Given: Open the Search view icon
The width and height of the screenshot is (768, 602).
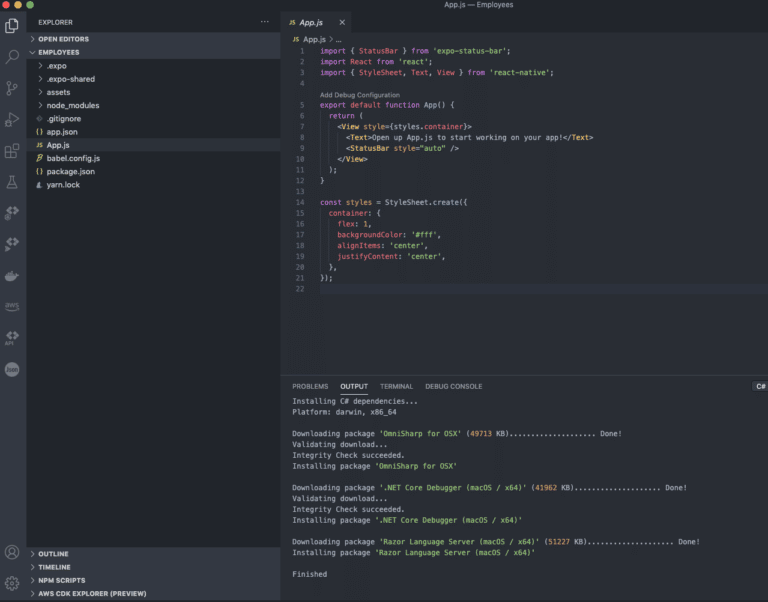Looking at the screenshot, I should 12,56.
